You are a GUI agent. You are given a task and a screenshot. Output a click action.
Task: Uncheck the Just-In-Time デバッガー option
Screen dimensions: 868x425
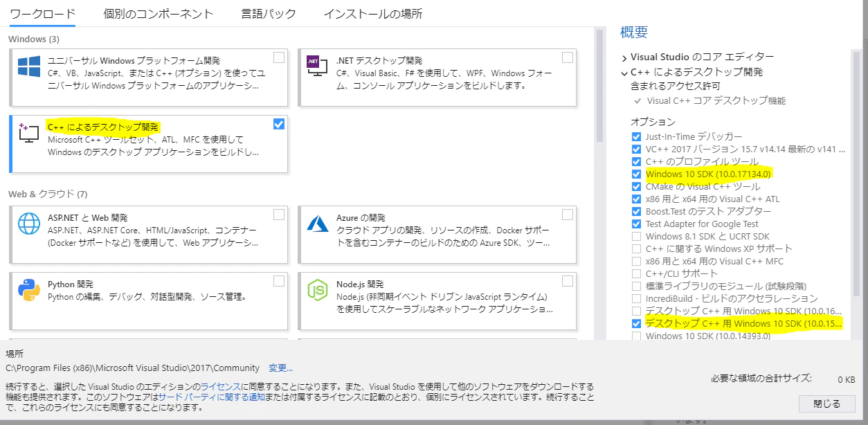[x=636, y=136]
